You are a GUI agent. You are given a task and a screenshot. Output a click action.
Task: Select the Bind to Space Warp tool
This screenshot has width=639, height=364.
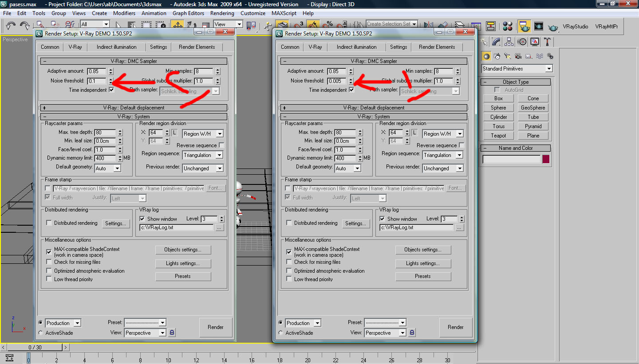point(70,25)
